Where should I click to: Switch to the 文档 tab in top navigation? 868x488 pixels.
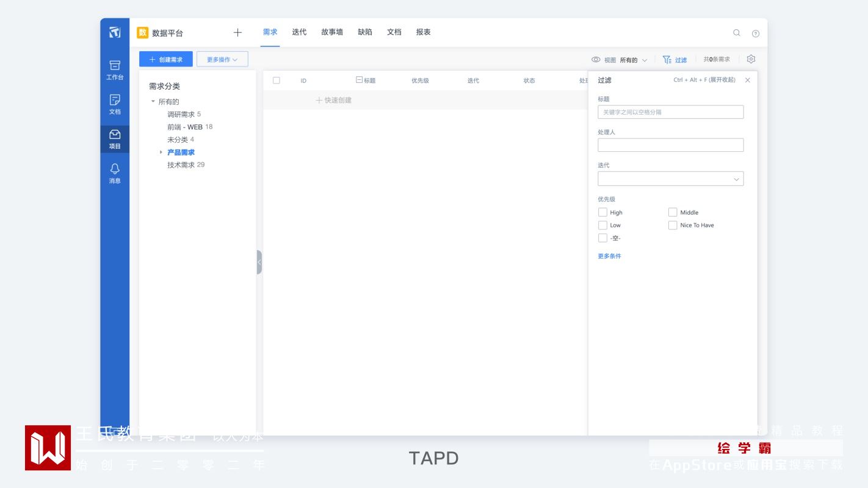(394, 32)
